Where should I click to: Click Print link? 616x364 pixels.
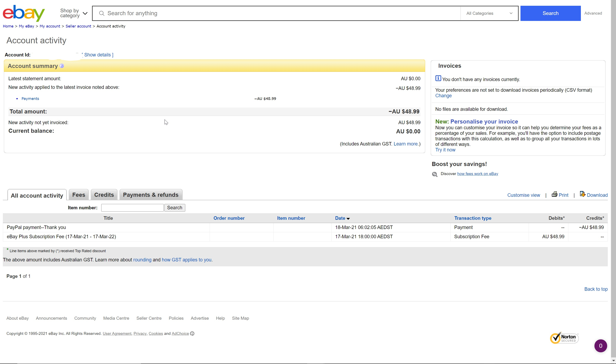click(x=563, y=195)
